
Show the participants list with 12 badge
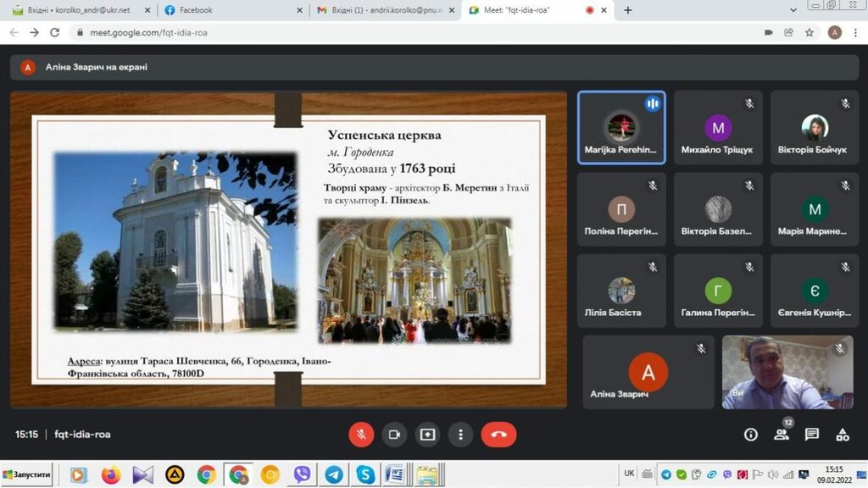pos(781,435)
